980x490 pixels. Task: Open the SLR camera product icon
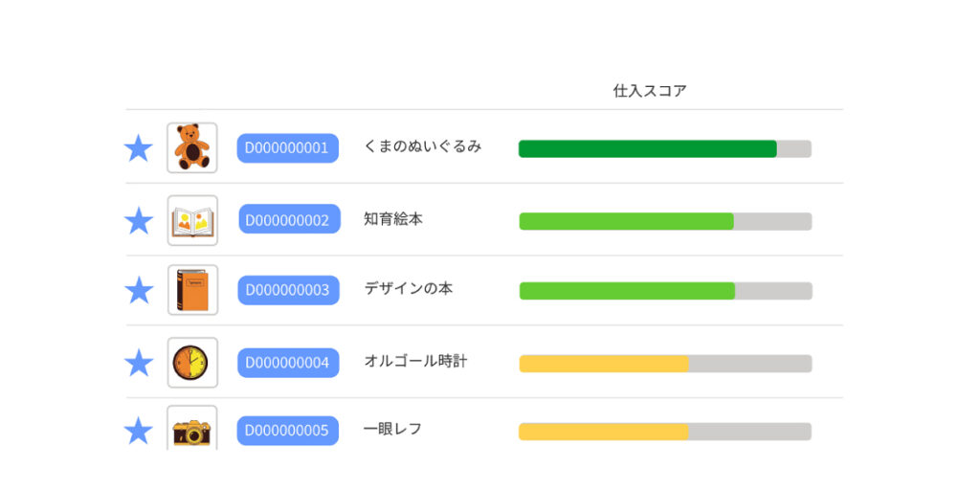192,430
